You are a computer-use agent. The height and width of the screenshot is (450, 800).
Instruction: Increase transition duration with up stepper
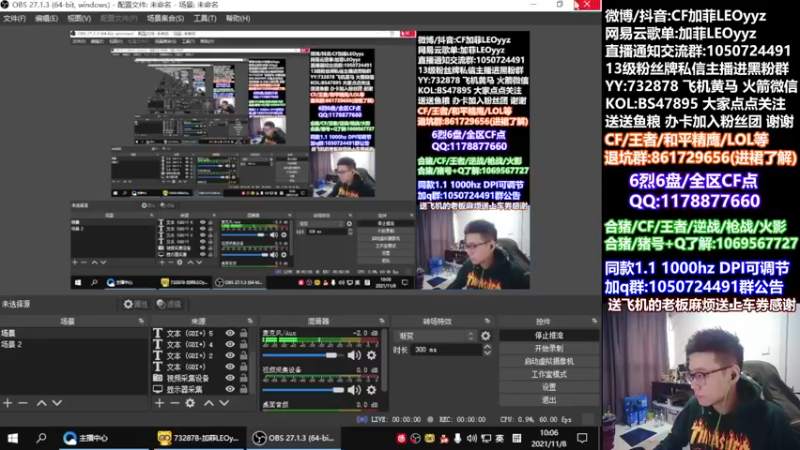coord(487,346)
